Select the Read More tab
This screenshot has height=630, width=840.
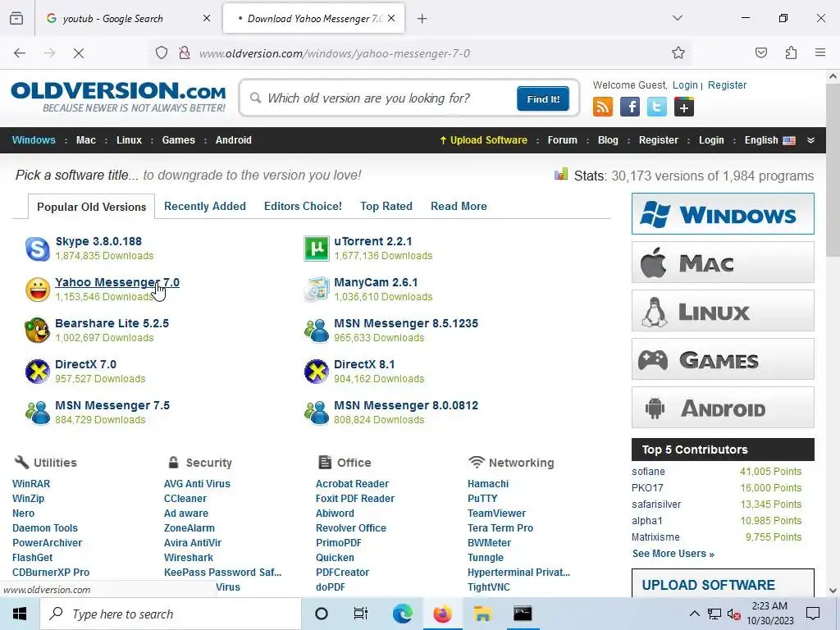459,206
